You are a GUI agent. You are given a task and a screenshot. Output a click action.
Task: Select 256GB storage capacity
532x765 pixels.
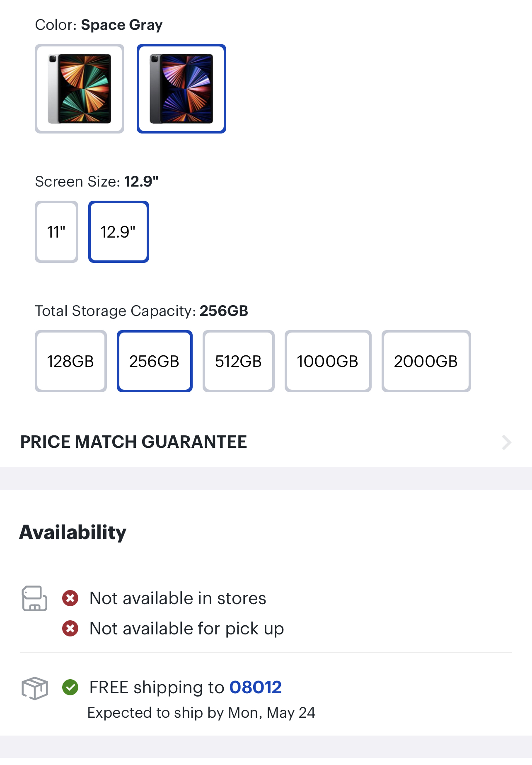[155, 361]
